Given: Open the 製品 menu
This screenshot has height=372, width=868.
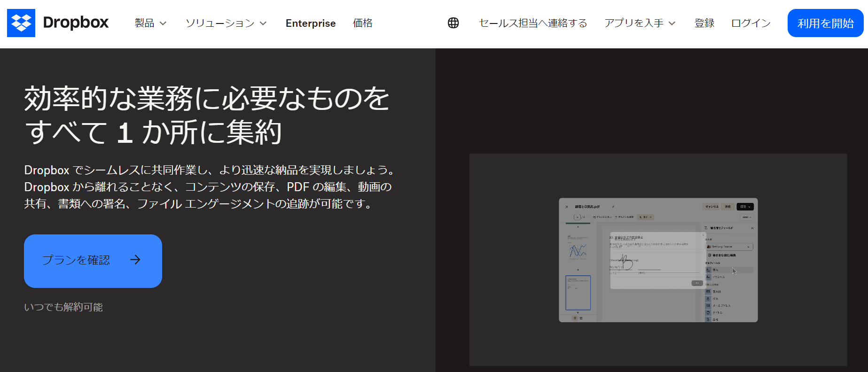Looking at the screenshot, I should 150,23.
